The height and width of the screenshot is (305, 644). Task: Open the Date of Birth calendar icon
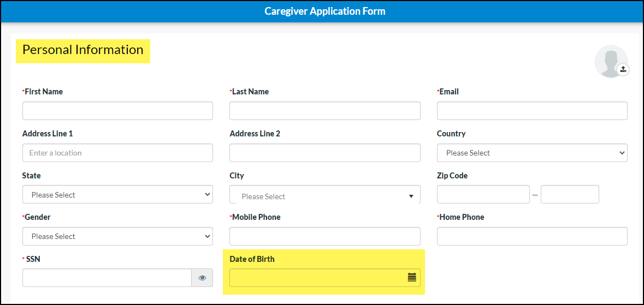click(412, 278)
